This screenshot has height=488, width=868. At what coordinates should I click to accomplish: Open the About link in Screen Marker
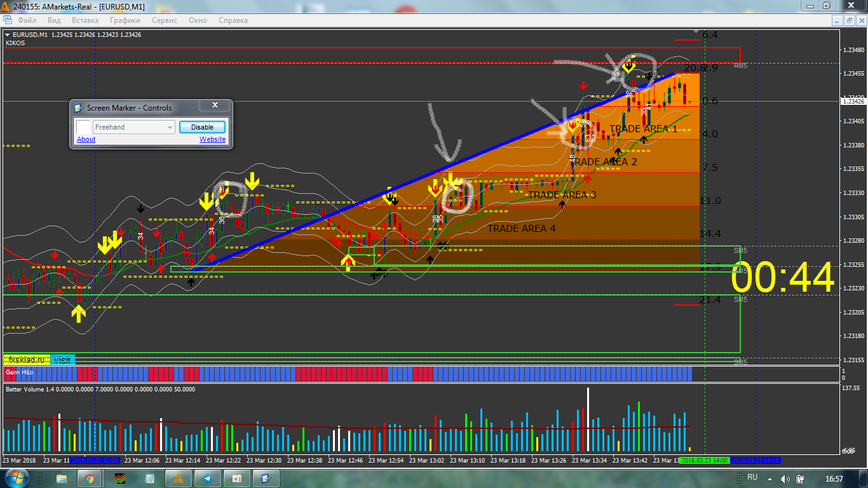coord(86,139)
